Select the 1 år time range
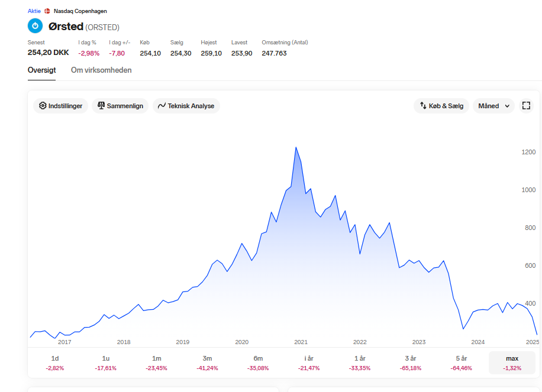This screenshot has height=392, width=542. click(360, 362)
